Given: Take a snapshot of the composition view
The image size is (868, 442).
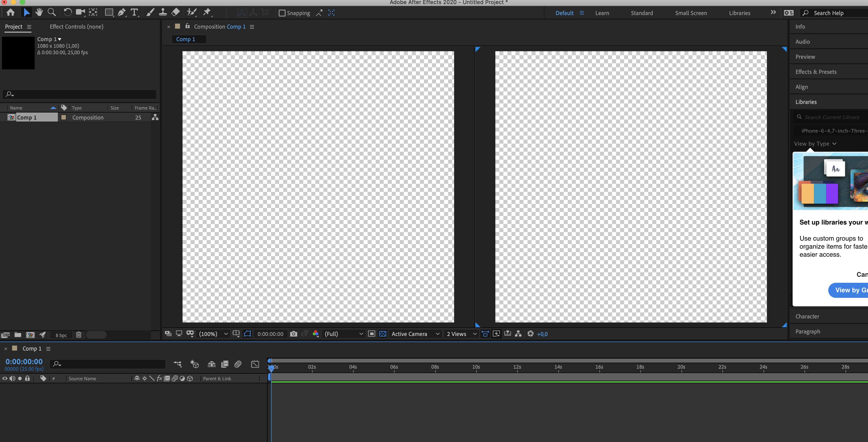Looking at the screenshot, I should coord(293,334).
